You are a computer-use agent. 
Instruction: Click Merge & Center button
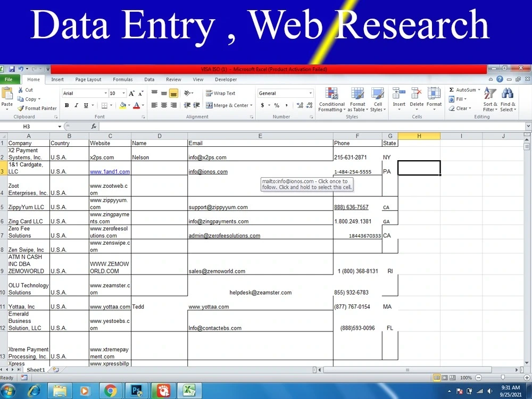[227, 105]
